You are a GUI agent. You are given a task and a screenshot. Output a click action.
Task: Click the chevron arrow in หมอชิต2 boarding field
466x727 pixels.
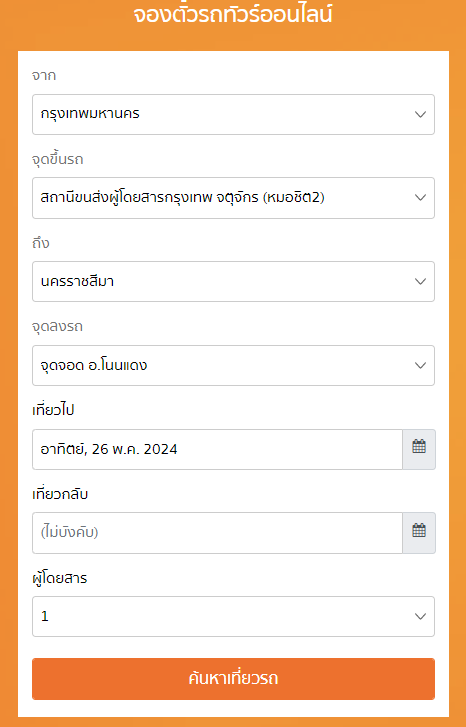420,198
